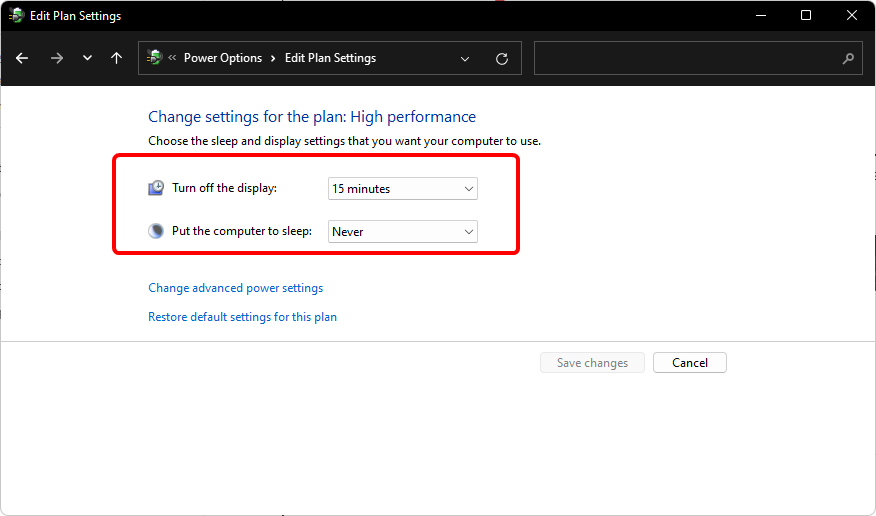Click the Power Options icon in address bar
This screenshot has width=876, height=516.
pyautogui.click(x=154, y=58)
